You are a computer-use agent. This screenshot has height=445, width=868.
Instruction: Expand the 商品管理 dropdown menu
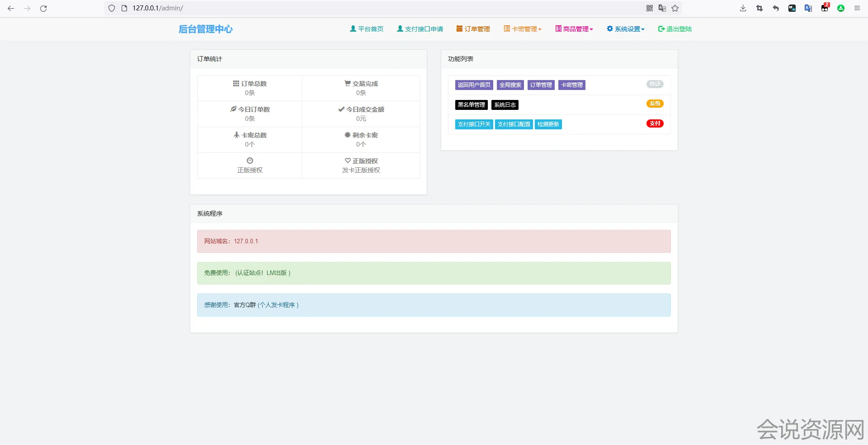point(574,29)
